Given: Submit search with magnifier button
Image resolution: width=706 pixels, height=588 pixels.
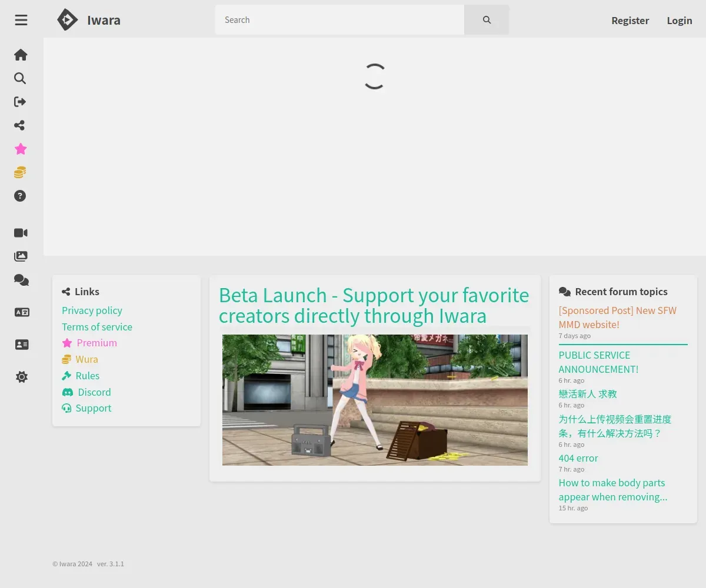Looking at the screenshot, I should tap(487, 20).
